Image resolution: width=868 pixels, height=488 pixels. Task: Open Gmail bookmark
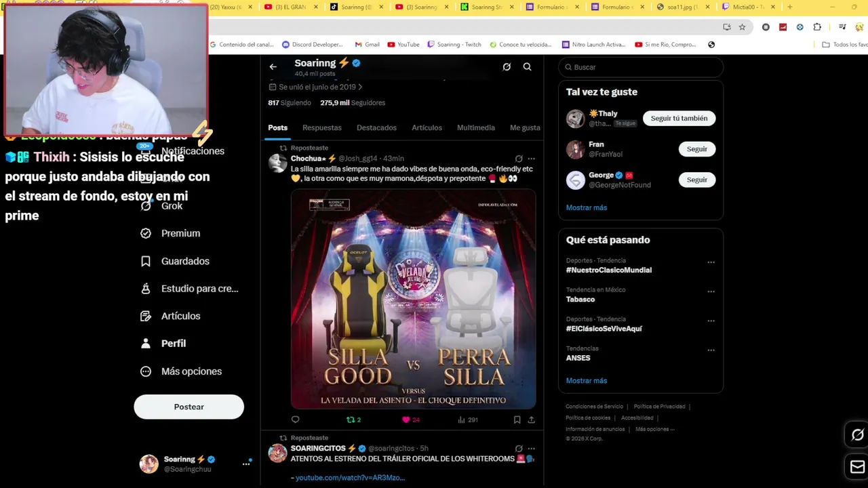(x=367, y=45)
